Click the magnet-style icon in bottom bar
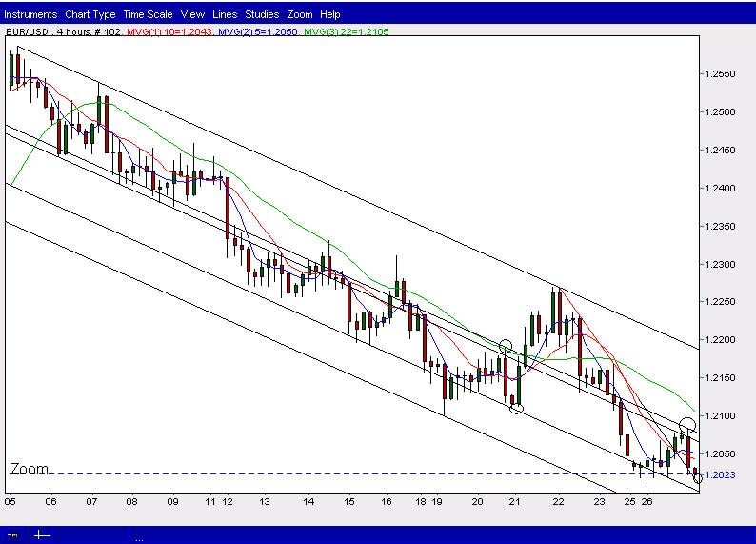The height and width of the screenshot is (544, 756). (x=13, y=534)
